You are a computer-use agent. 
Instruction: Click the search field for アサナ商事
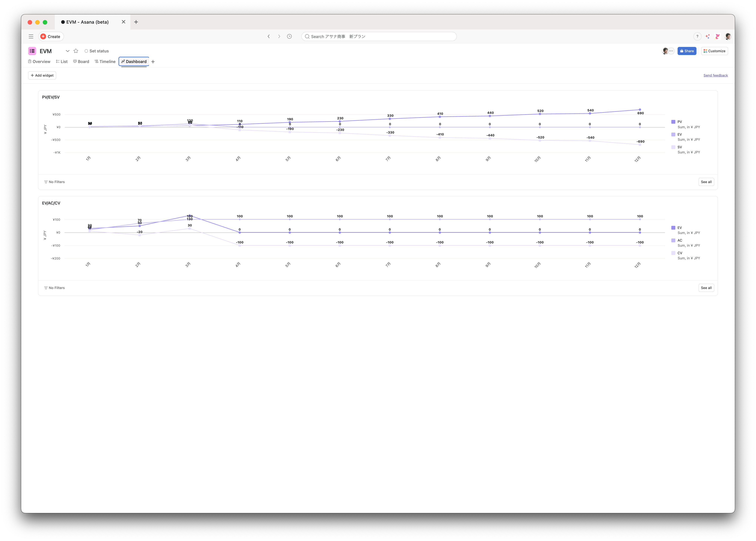tap(379, 37)
